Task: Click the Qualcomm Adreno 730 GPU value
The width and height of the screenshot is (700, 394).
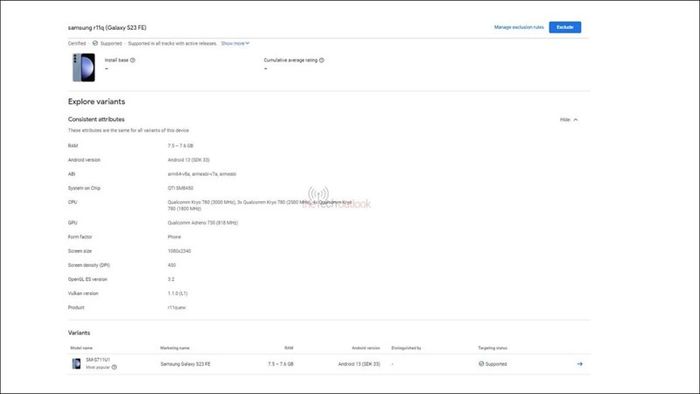Action: 203,223
